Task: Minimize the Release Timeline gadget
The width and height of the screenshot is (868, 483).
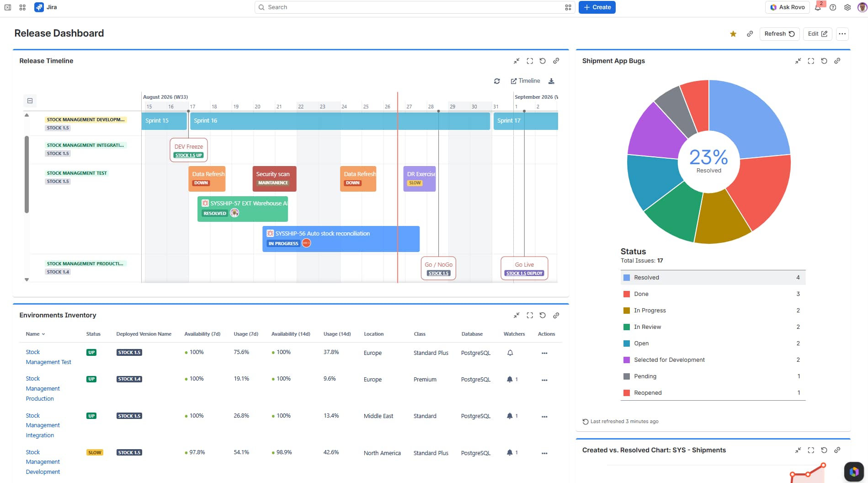Action: click(x=517, y=61)
